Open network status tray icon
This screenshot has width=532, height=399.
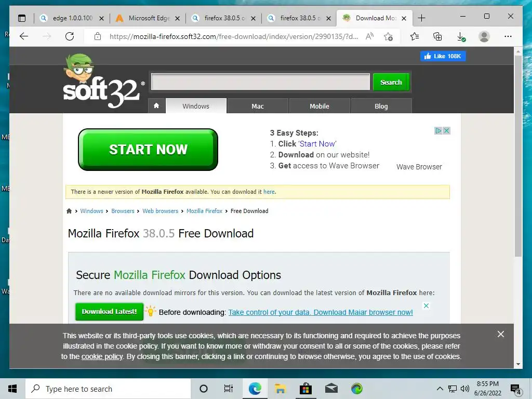[453, 389]
